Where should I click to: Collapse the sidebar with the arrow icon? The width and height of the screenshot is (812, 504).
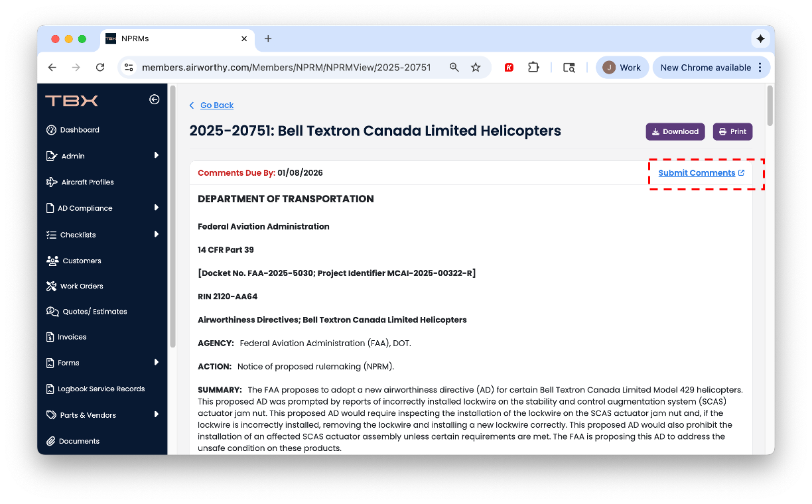(x=154, y=99)
